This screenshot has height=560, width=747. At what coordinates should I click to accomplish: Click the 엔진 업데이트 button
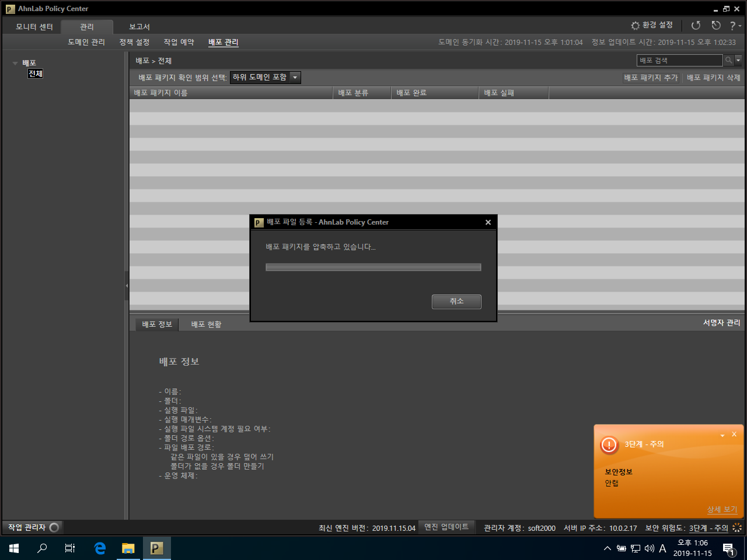[x=446, y=527]
